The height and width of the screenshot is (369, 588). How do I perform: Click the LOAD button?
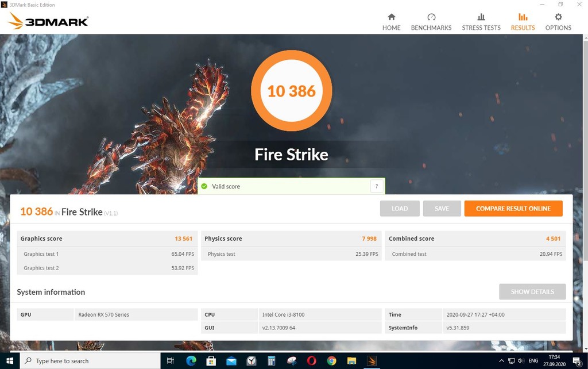click(400, 208)
